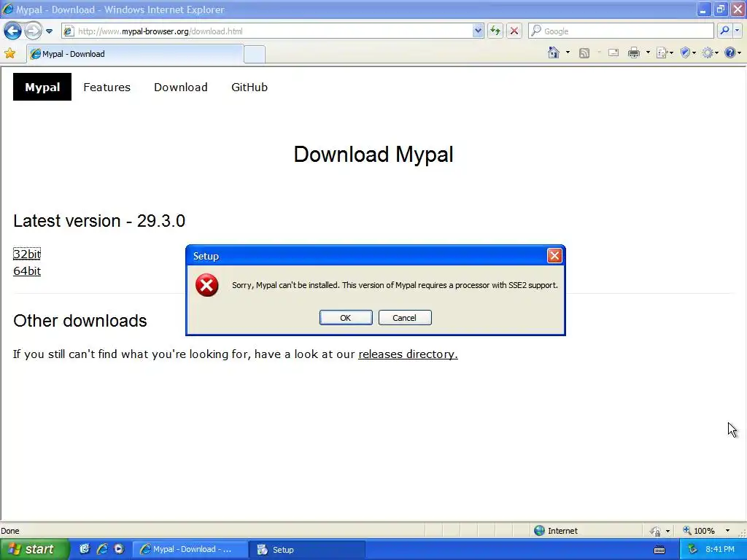
Task: Expand the zoom level dropdown arrow
Action: coord(727,531)
